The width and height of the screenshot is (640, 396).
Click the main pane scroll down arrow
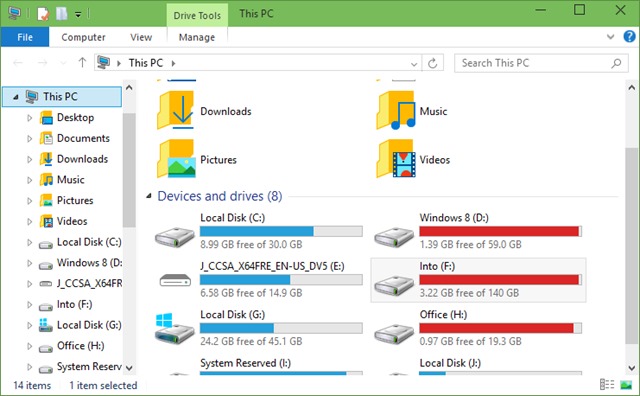(631, 367)
